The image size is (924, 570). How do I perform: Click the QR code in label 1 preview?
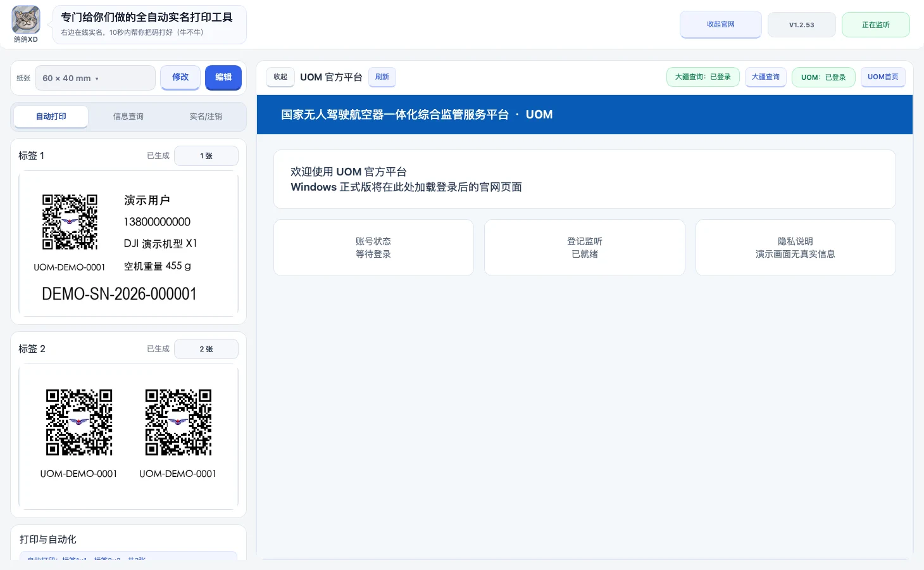pos(70,222)
